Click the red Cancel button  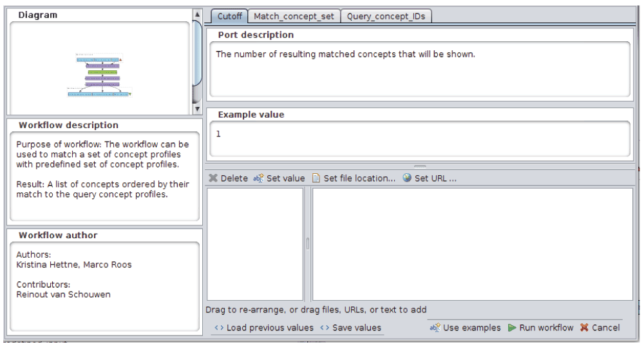(600, 328)
